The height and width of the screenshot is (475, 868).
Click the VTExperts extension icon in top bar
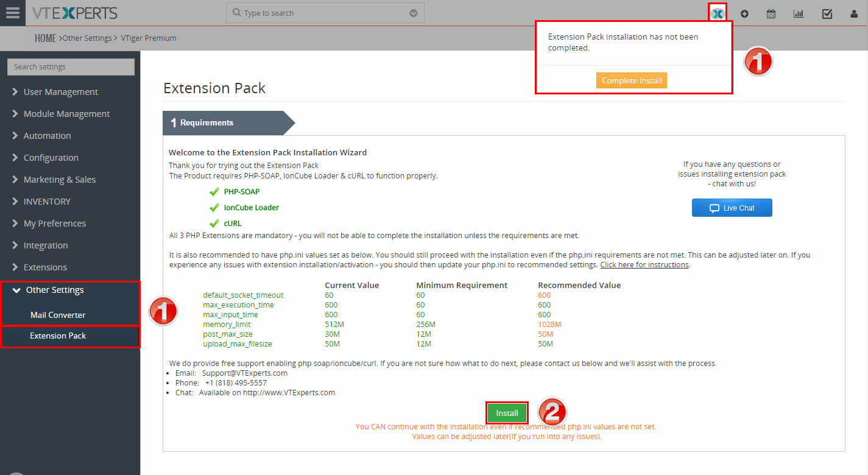pos(718,13)
